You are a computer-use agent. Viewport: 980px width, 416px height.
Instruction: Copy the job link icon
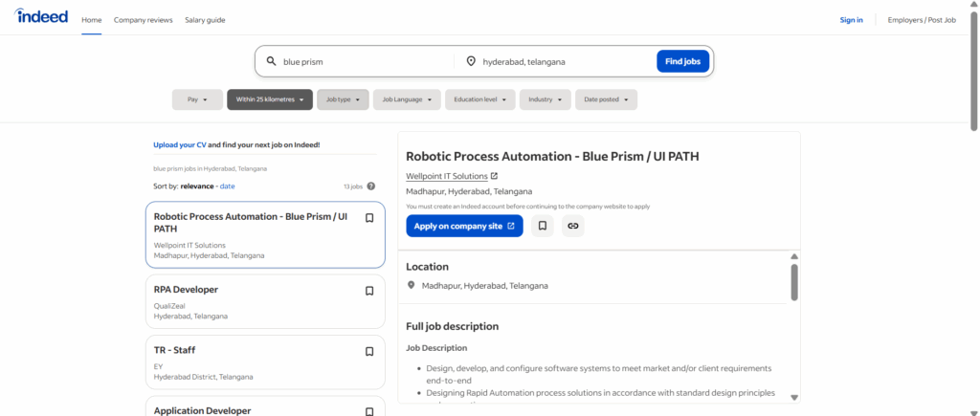coord(572,226)
